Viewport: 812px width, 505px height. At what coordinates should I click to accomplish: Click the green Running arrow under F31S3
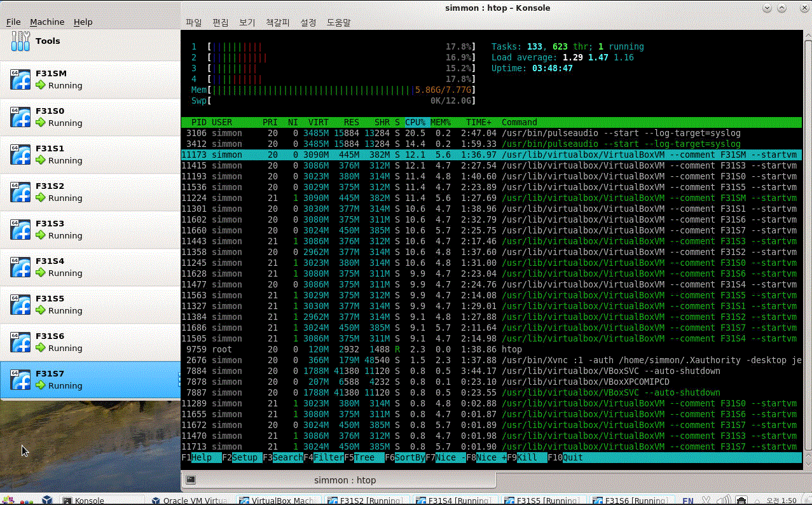pos(41,235)
